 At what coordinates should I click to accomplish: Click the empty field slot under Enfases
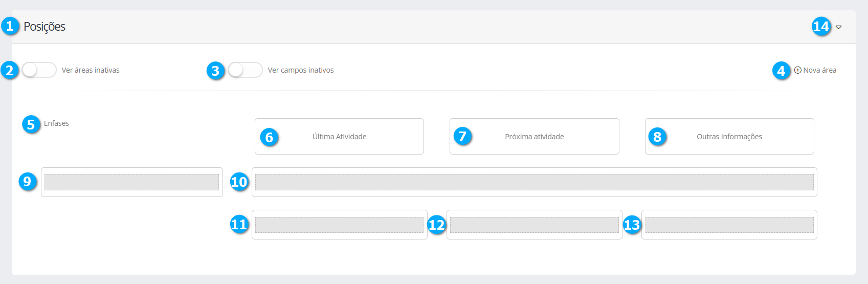(131, 182)
